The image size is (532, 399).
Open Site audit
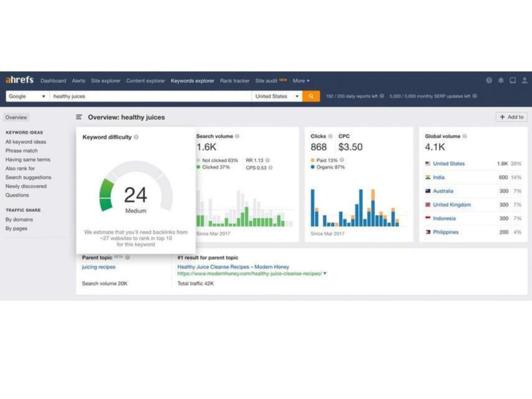[x=267, y=81]
